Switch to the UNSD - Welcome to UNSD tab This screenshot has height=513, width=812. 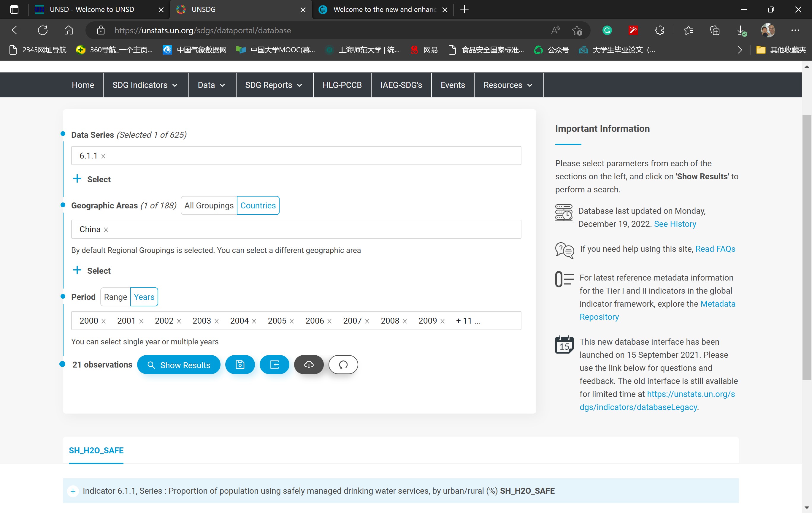(92, 9)
